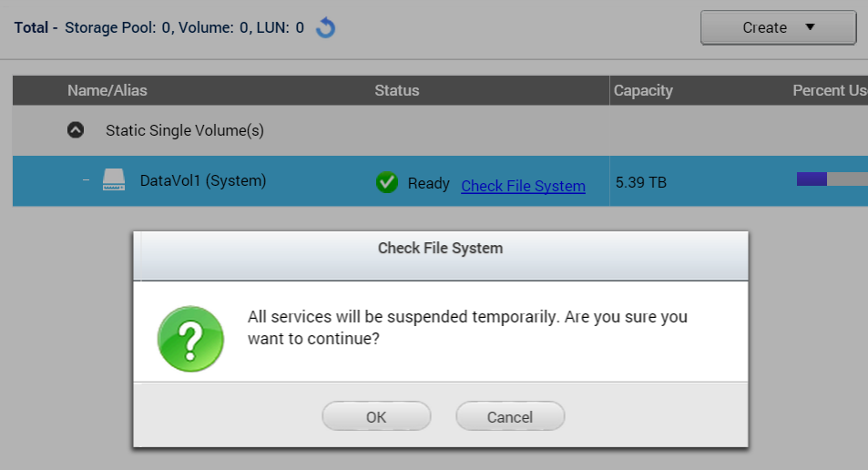Dismiss dialog with Cancel button

[510, 416]
